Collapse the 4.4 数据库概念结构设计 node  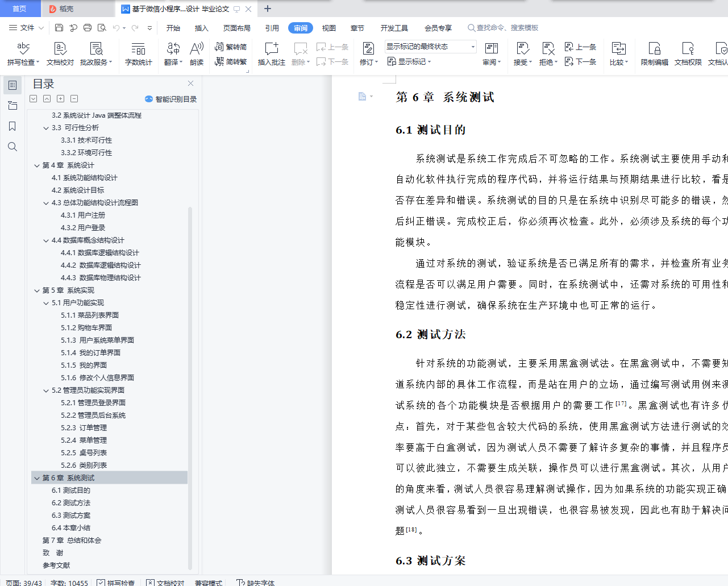[46, 240]
